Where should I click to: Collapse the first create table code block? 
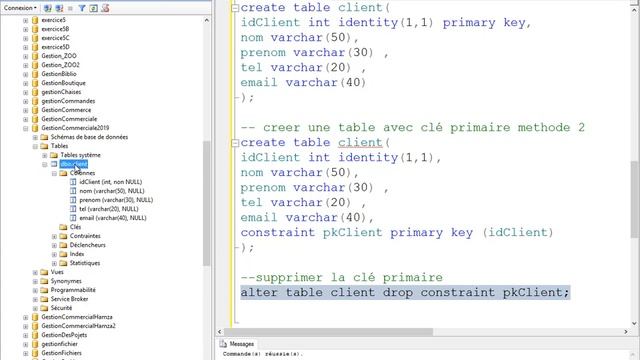click(235, 8)
